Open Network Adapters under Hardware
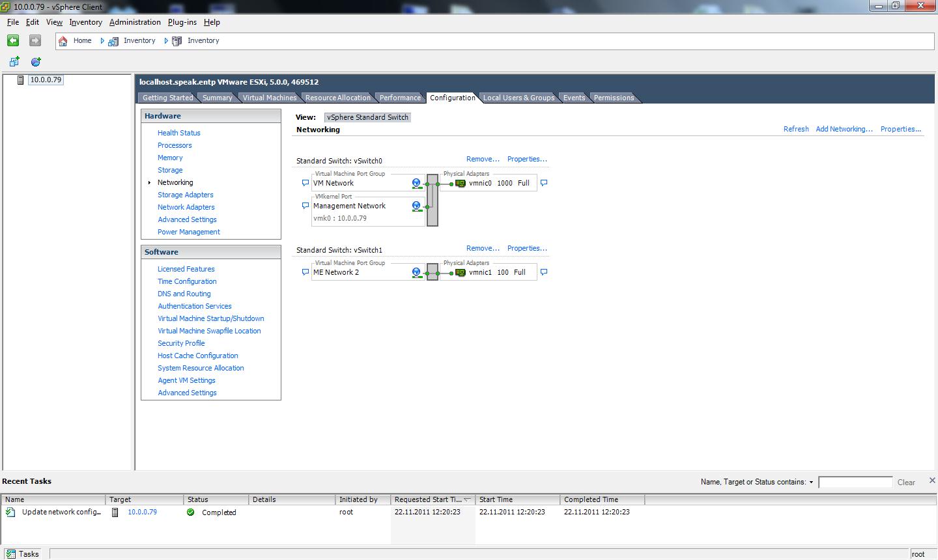 pos(186,207)
